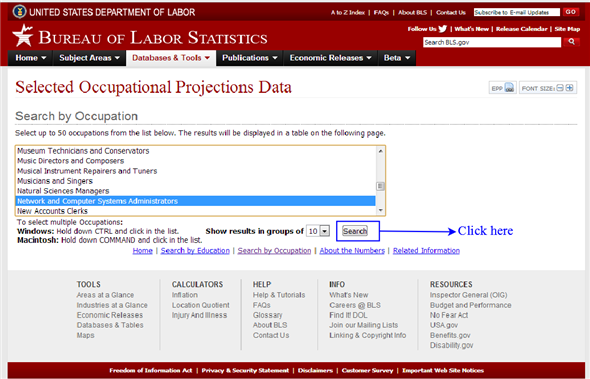
Task: Open the Site Map link
Action: pos(567,29)
